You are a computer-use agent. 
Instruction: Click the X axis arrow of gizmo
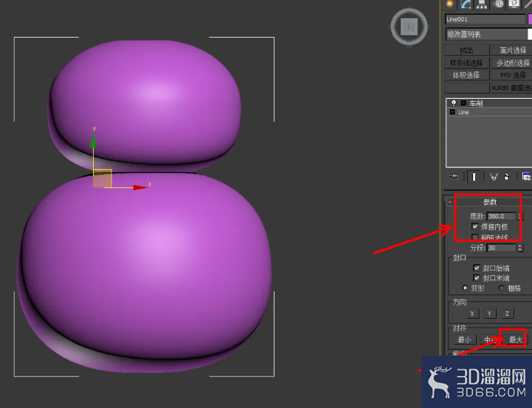140,187
